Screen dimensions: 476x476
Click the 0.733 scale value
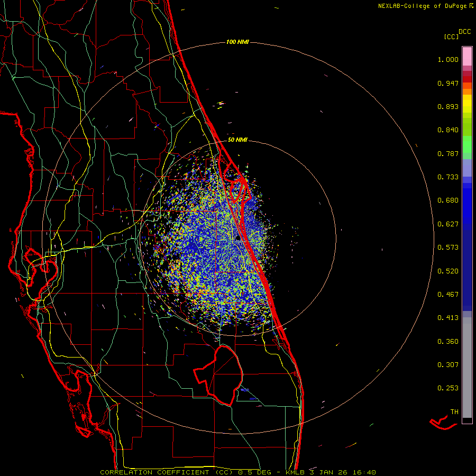pyautogui.click(x=448, y=177)
